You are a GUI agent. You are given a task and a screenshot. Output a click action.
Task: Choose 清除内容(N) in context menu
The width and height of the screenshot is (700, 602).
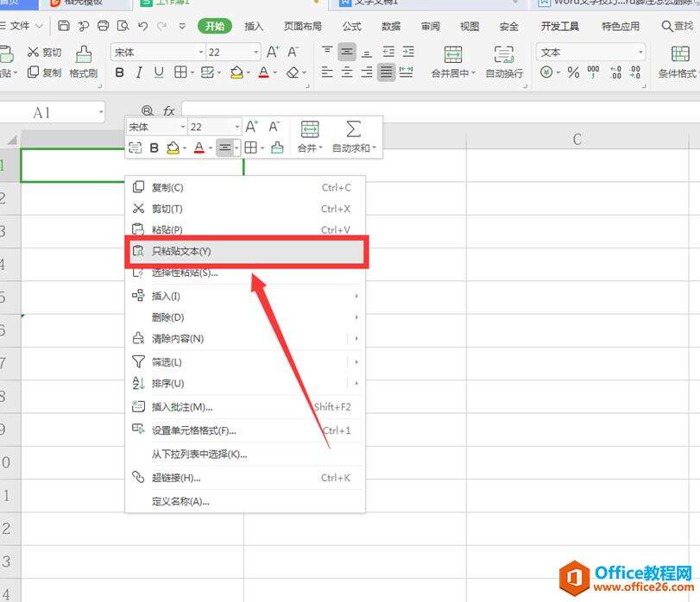pos(245,338)
